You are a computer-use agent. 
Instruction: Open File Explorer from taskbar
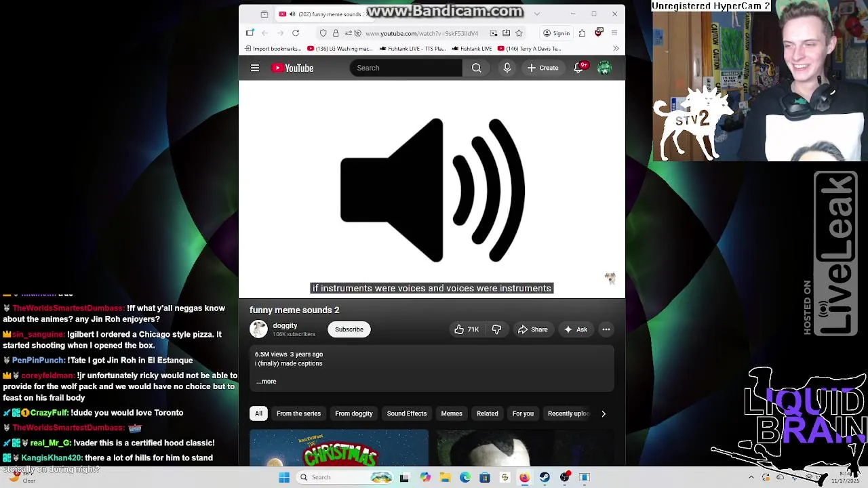(x=445, y=477)
